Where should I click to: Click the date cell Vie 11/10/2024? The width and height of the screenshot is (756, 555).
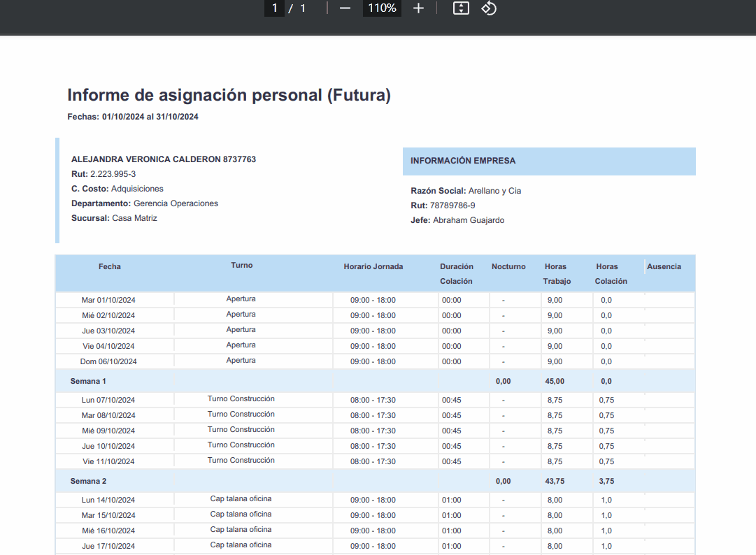pyautogui.click(x=108, y=461)
